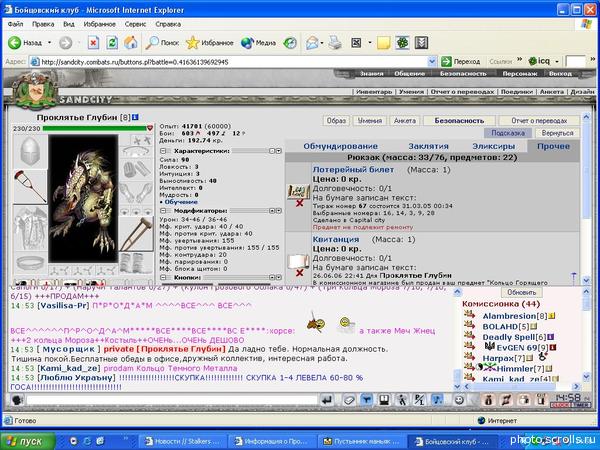Move Модификаторы section down with arrow
The width and height of the screenshot is (600, 450).
point(279,211)
